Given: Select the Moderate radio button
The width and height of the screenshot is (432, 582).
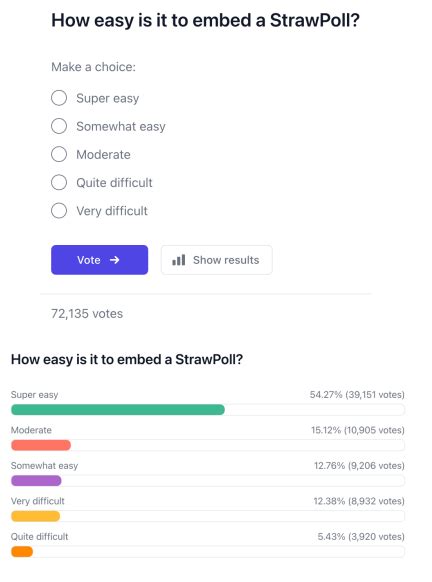Looking at the screenshot, I should coord(59,154).
